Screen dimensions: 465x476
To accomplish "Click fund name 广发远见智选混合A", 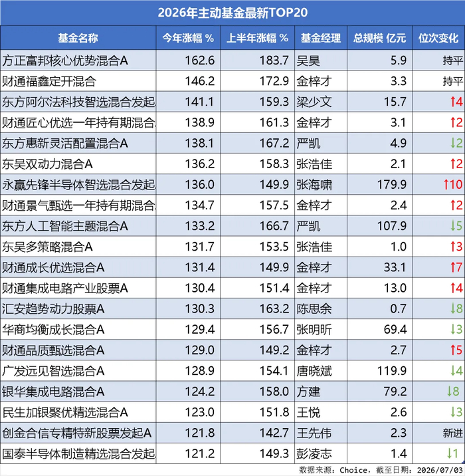I will [53, 371].
